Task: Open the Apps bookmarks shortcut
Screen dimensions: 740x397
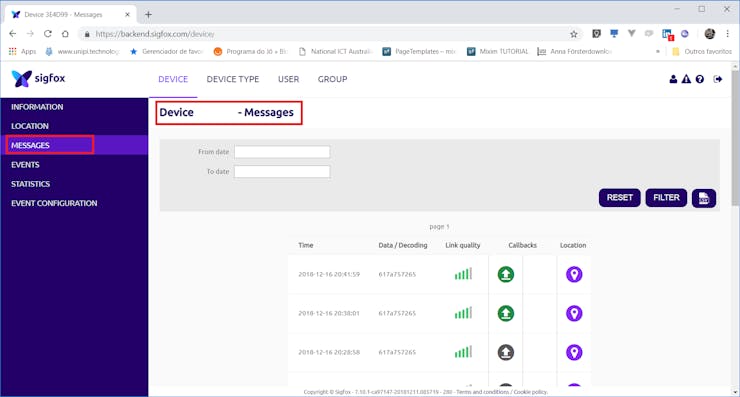Action: (23, 51)
